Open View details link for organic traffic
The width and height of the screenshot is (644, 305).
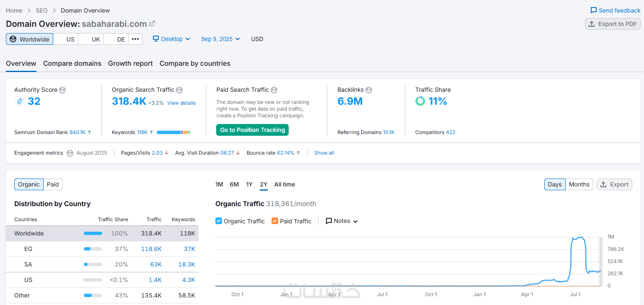181,103
